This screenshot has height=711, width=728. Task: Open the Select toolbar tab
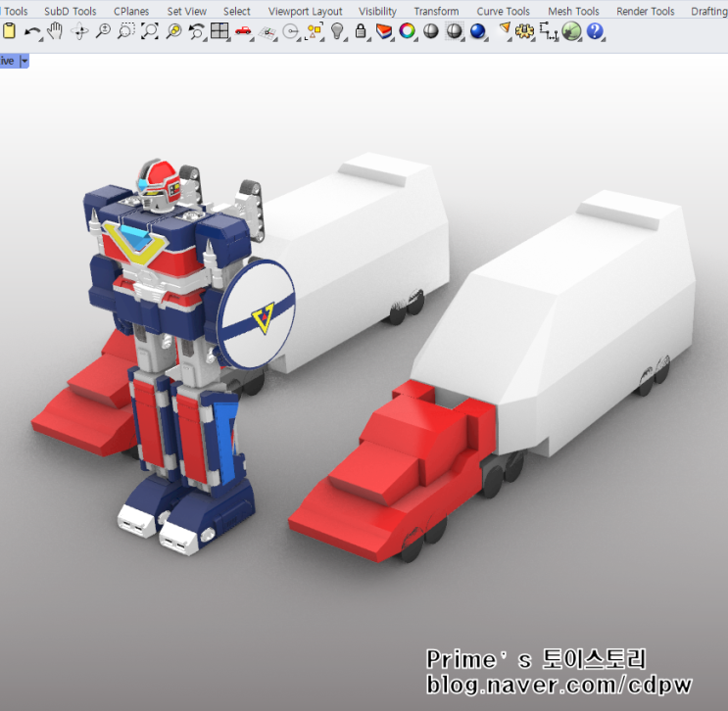(x=237, y=11)
